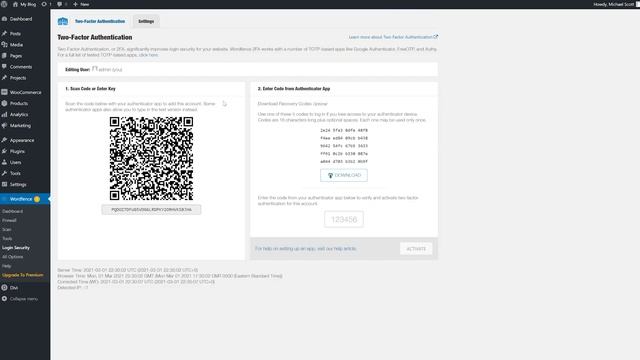Open Wordfence All Options submenu item
The height and width of the screenshot is (360, 640).
click(x=13, y=257)
